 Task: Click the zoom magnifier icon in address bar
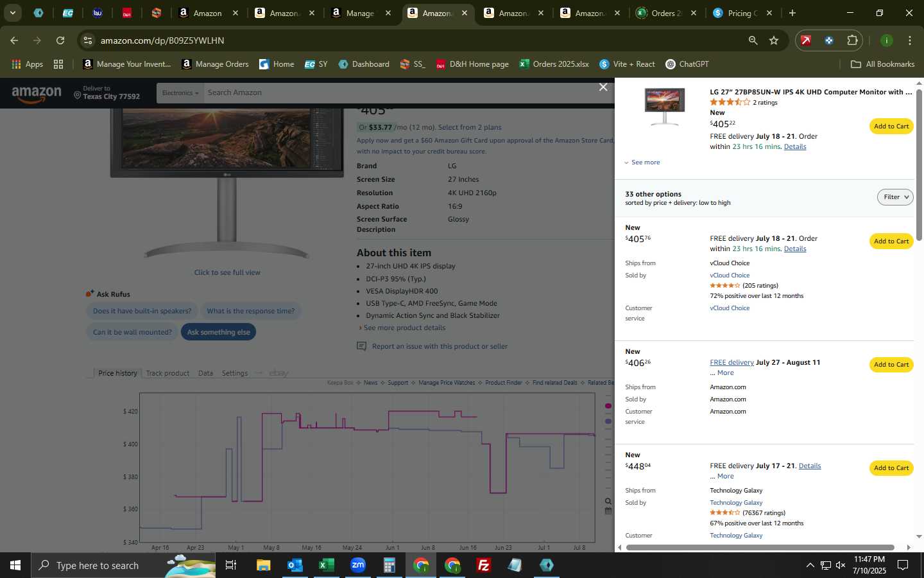click(x=753, y=40)
